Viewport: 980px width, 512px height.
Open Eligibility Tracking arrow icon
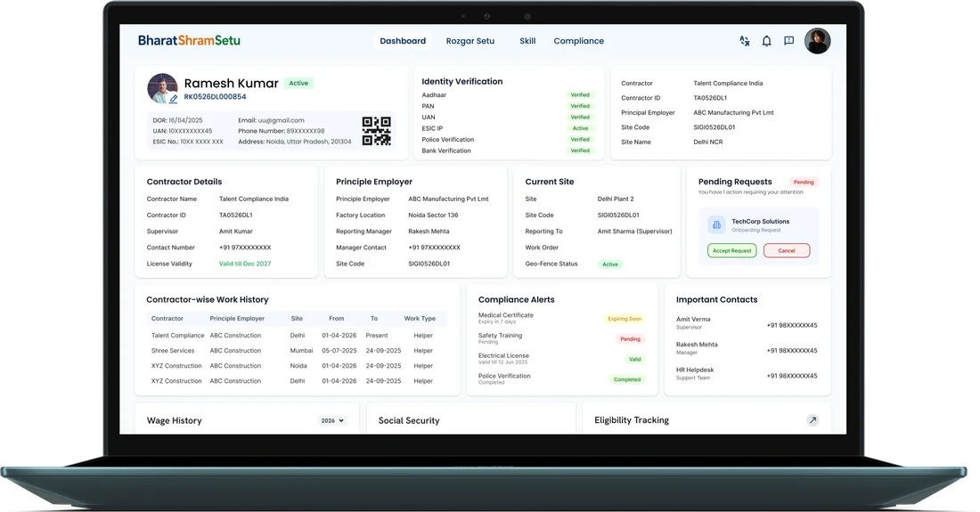[813, 420]
